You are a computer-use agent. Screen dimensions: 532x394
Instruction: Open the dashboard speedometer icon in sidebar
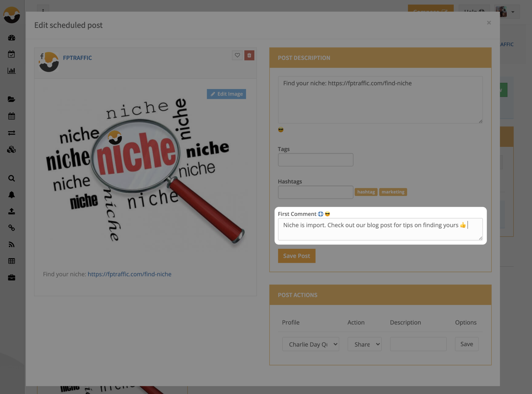(x=11, y=38)
